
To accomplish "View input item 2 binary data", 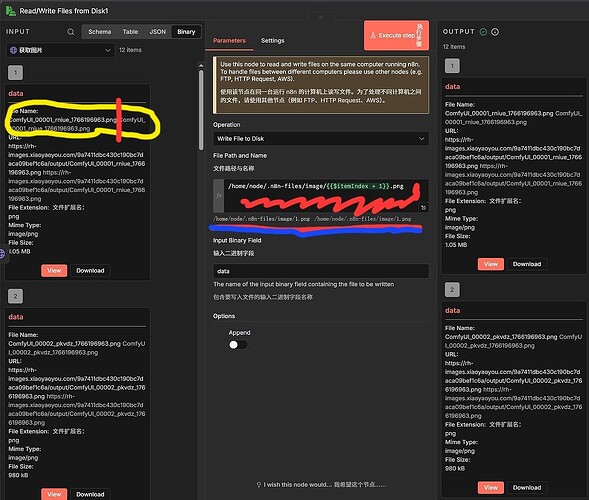I will point(54,494).
